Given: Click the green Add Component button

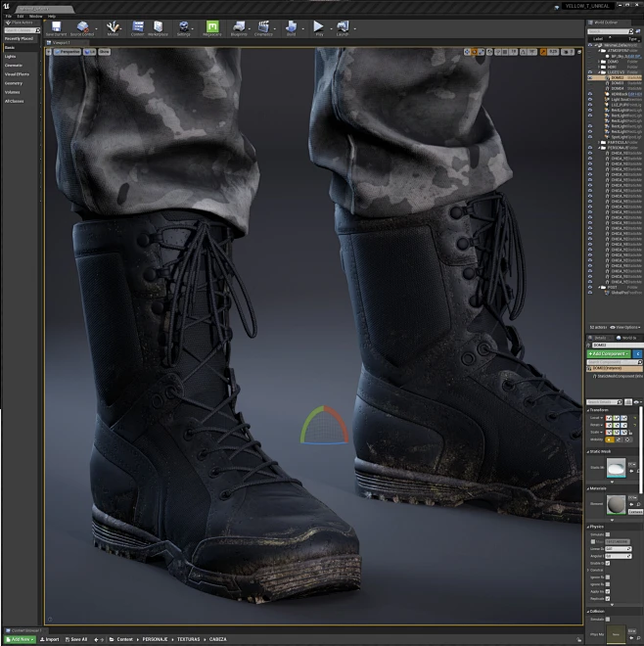Looking at the screenshot, I should pos(609,354).
